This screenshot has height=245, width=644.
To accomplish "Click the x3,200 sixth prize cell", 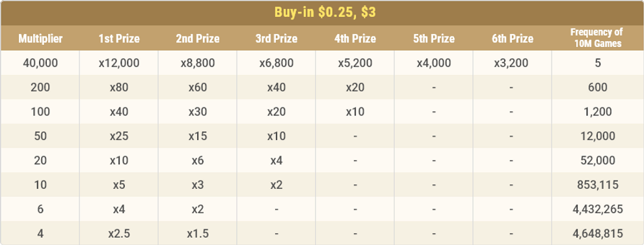I will tap(513, 63).
